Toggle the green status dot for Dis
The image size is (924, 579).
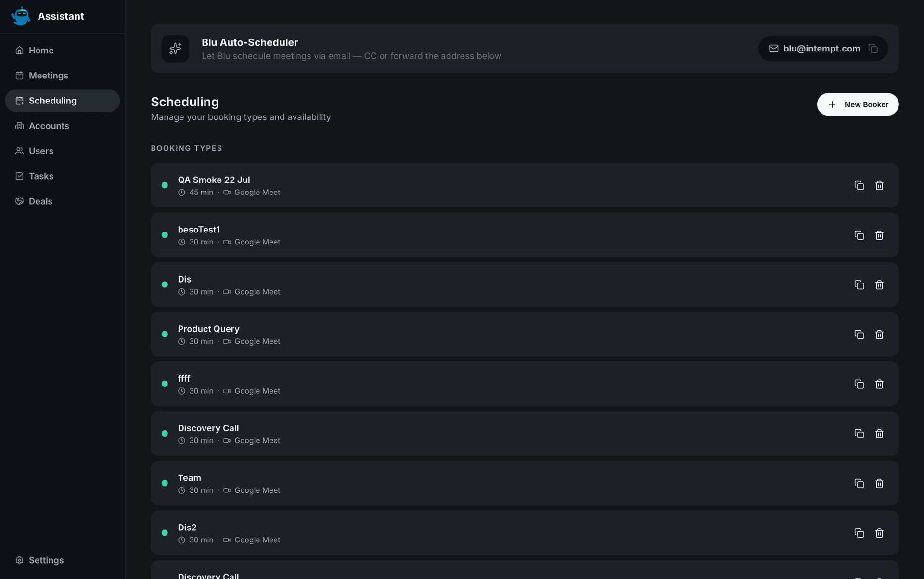coord(165,284)
